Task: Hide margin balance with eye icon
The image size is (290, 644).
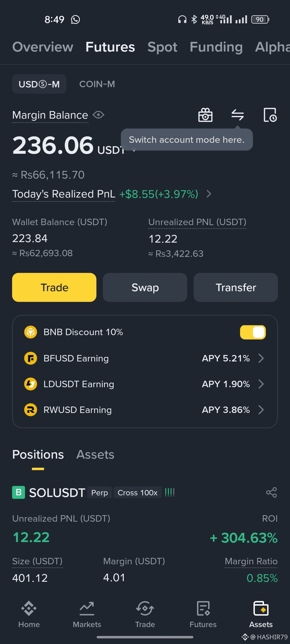Action: [x=99, y=115]
